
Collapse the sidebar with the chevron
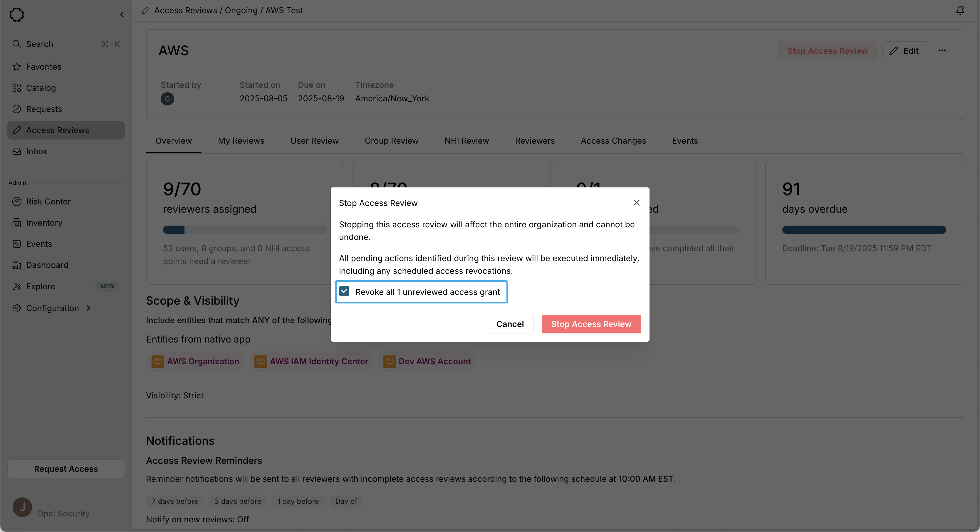[122, 14]
